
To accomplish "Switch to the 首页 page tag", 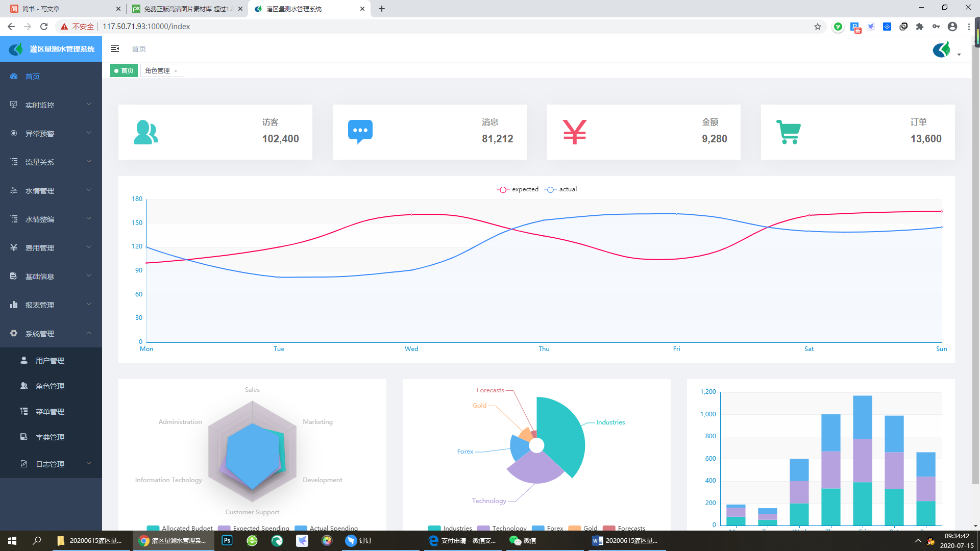I will pos(124,71).
